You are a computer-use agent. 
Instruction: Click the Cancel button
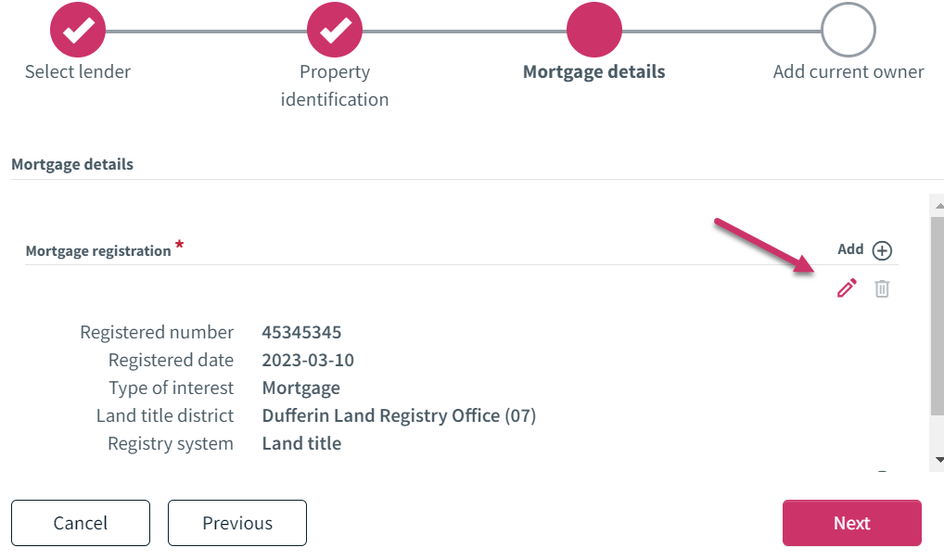pyautogui.click(x=81, y=523)
